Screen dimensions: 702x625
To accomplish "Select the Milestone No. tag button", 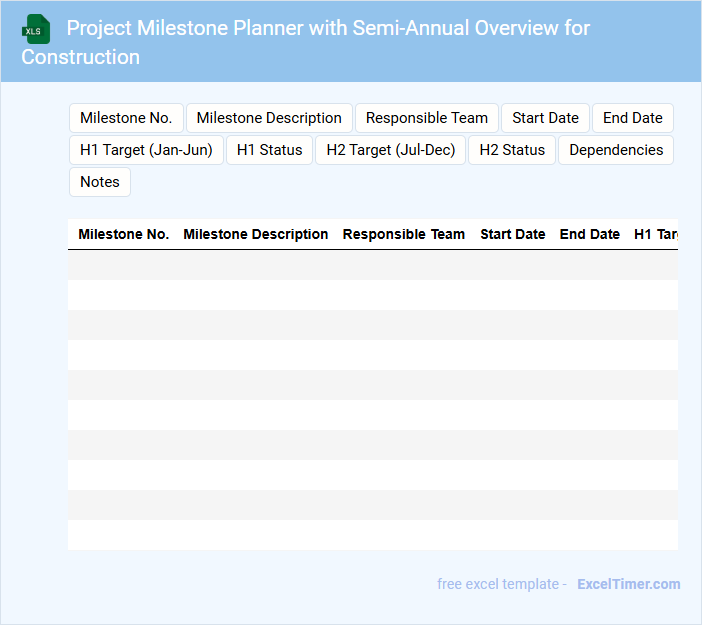I will pos(126,118).
